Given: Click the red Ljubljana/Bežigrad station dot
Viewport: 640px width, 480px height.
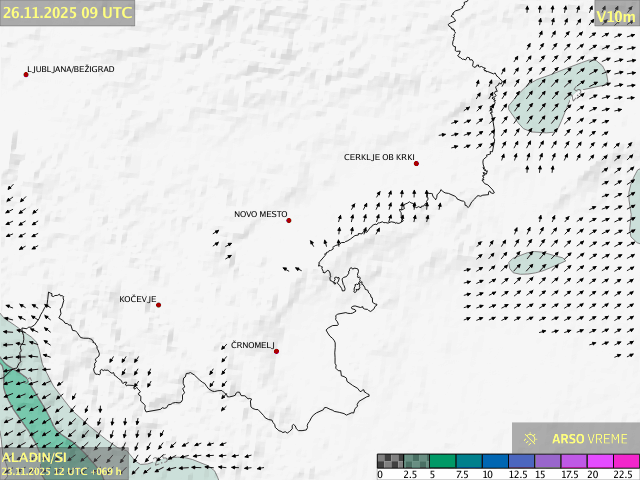Looking at the screenshot, I should click(26, 74).
